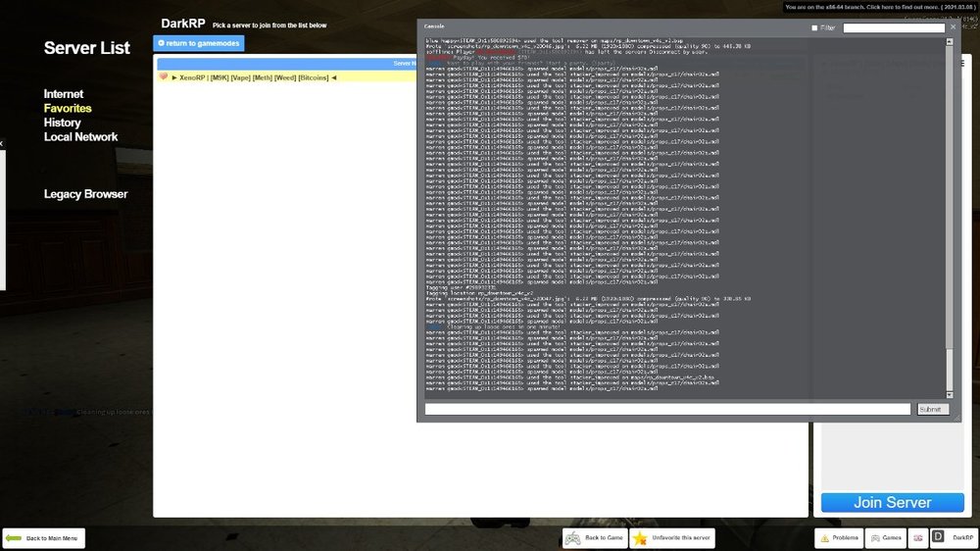Viewport: 980px width, 551px height.
Task: Click the green arrow Back to Main Menu icon
Action: 14,538
